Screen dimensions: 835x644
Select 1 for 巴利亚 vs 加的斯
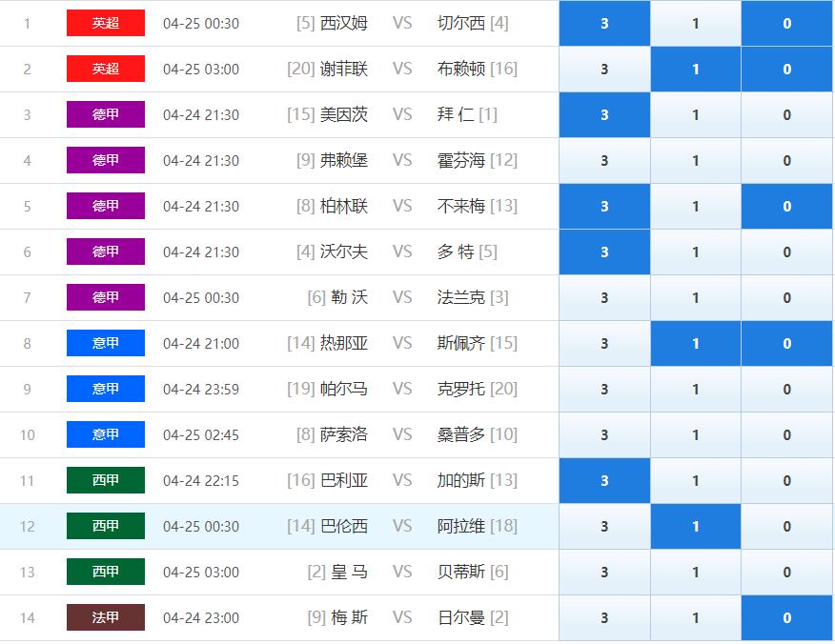pos(696,481)
